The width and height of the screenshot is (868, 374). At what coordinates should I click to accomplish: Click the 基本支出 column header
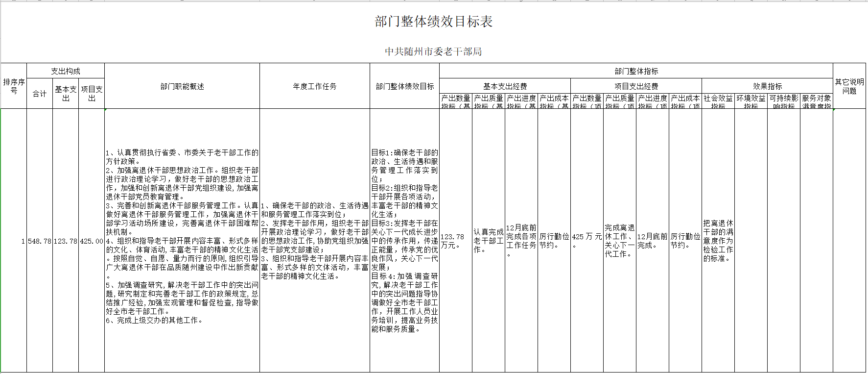click(x=66, y=94)
